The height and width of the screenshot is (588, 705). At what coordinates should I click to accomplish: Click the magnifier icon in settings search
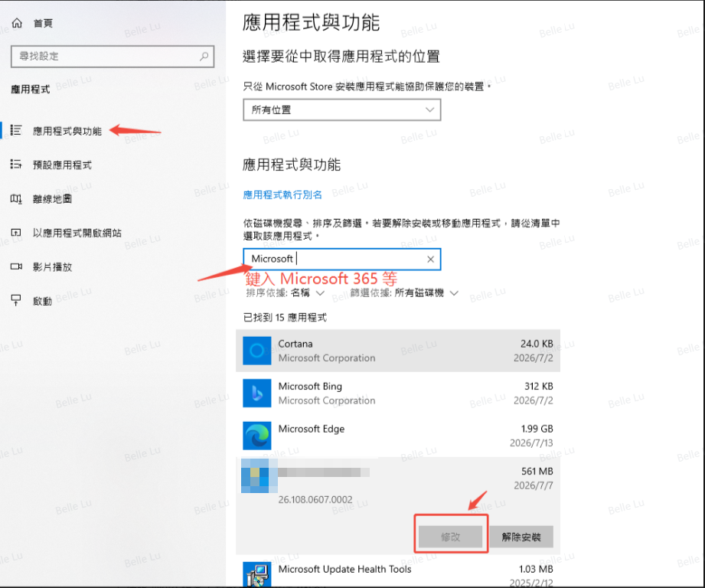[204, 57]
